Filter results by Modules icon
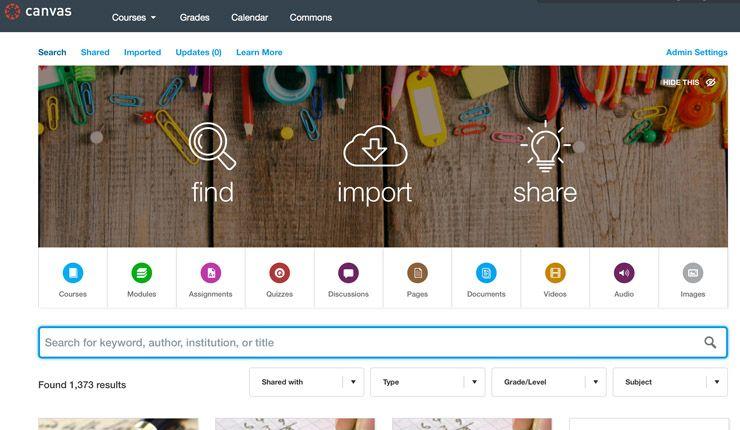 point(142,273)
